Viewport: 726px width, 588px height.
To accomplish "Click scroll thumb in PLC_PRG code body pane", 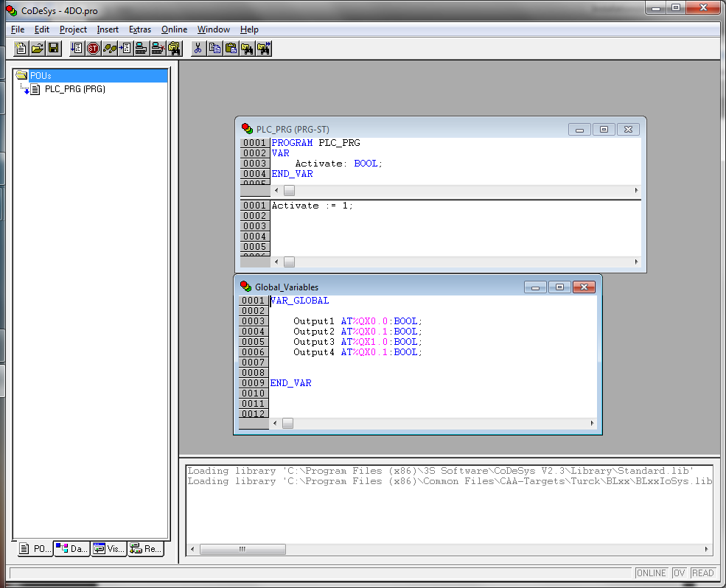I will [289, 262].
